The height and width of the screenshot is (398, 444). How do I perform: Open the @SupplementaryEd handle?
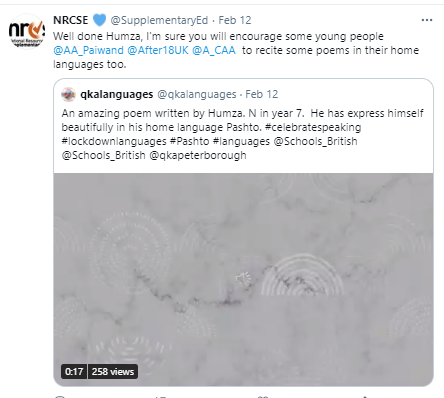point(159,20)
